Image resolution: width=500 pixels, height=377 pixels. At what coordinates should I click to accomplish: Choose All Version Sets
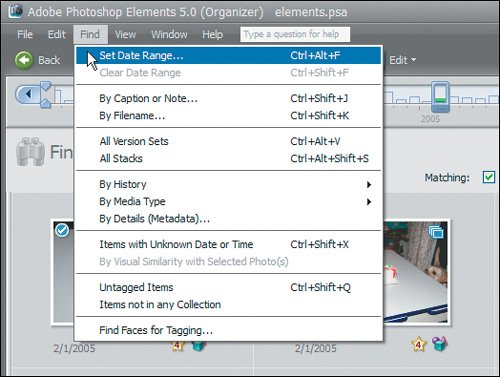point(229,141)
